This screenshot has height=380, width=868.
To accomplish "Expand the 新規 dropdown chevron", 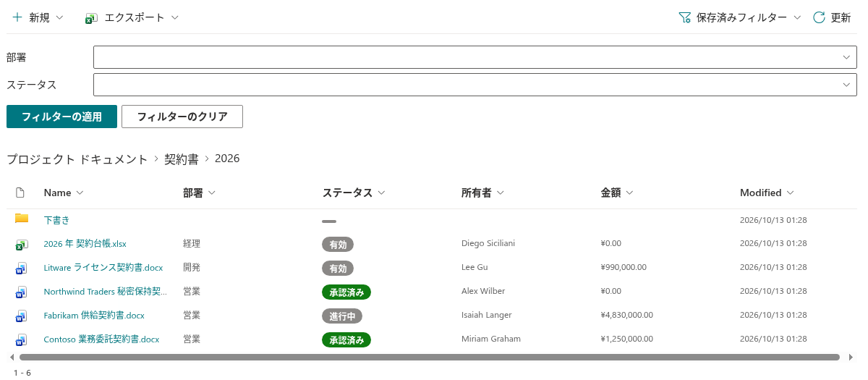I will (59, 17).
